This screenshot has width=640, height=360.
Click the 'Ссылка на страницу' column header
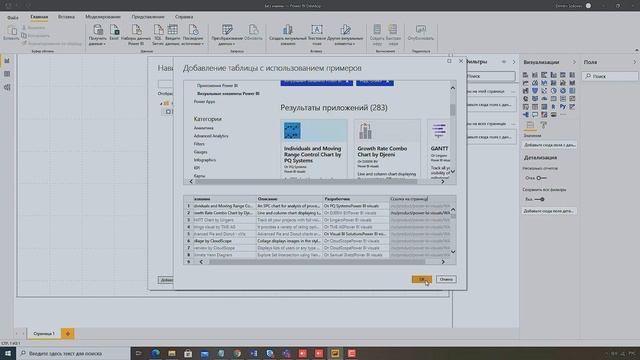click(x=420, y=199)
